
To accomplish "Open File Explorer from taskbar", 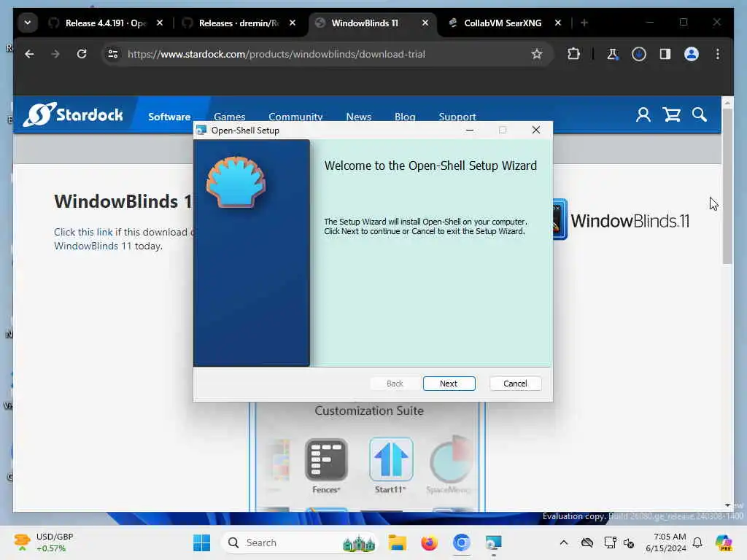I will 397,542.
